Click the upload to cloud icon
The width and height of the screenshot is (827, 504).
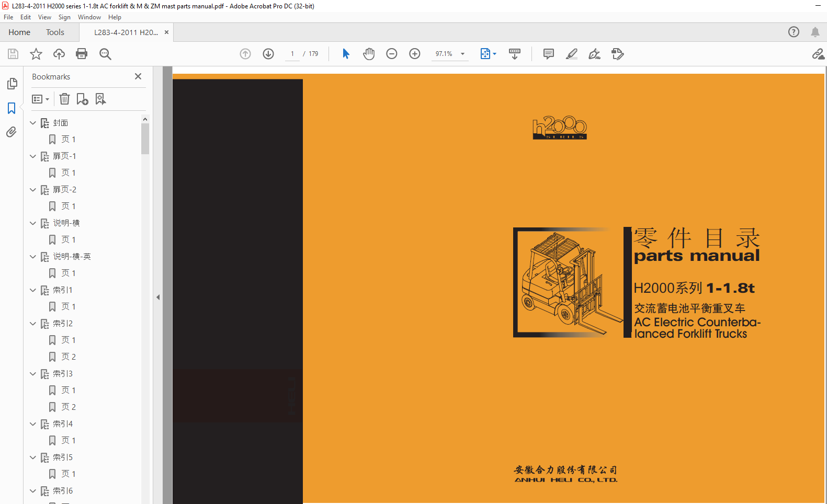(59, 54)
